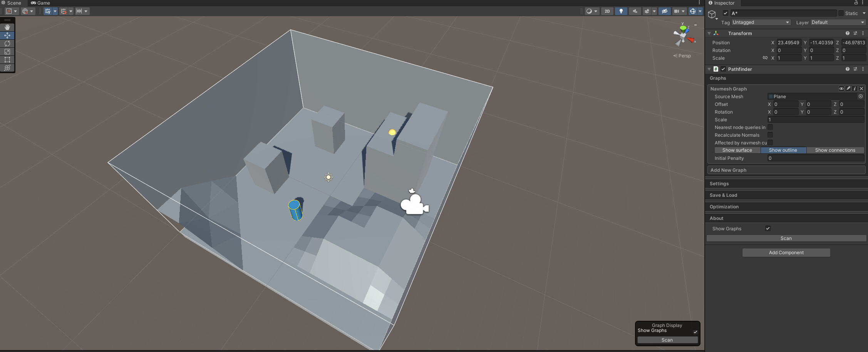Switch to the Game tab
The image size is (868, 352).
[x=40, y=3]
